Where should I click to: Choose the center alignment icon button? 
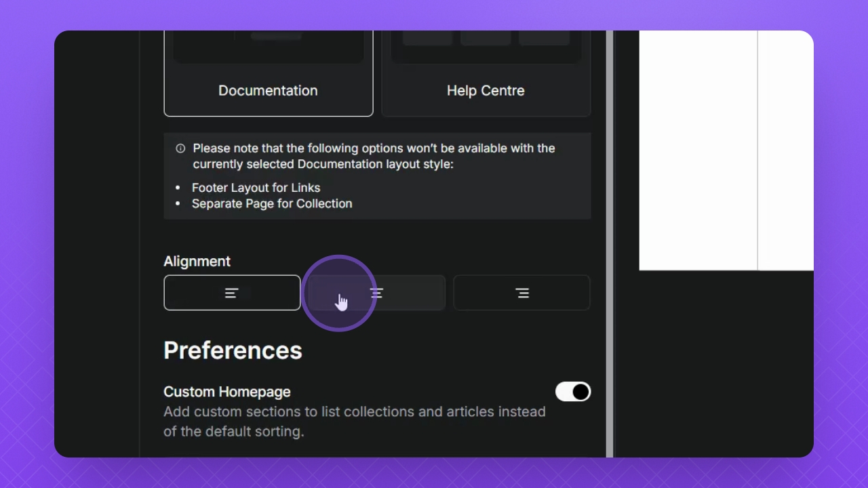[377, 293]
